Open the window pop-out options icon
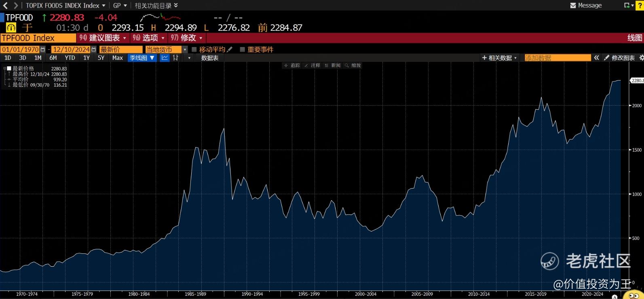 coord(629,5)
